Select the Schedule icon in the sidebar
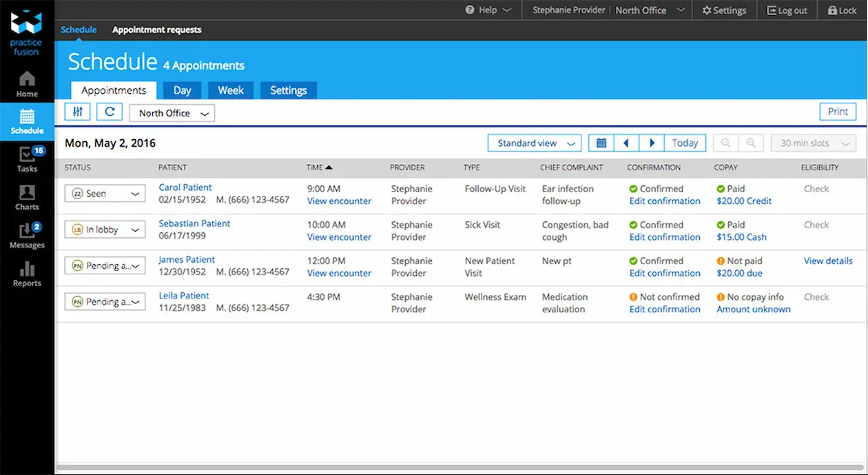 click(27, 122)
